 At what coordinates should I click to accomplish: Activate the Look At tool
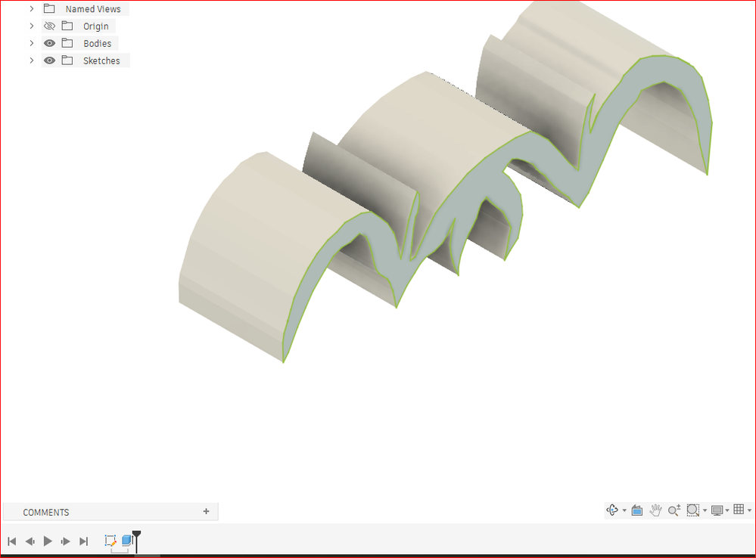coord(637,510)
